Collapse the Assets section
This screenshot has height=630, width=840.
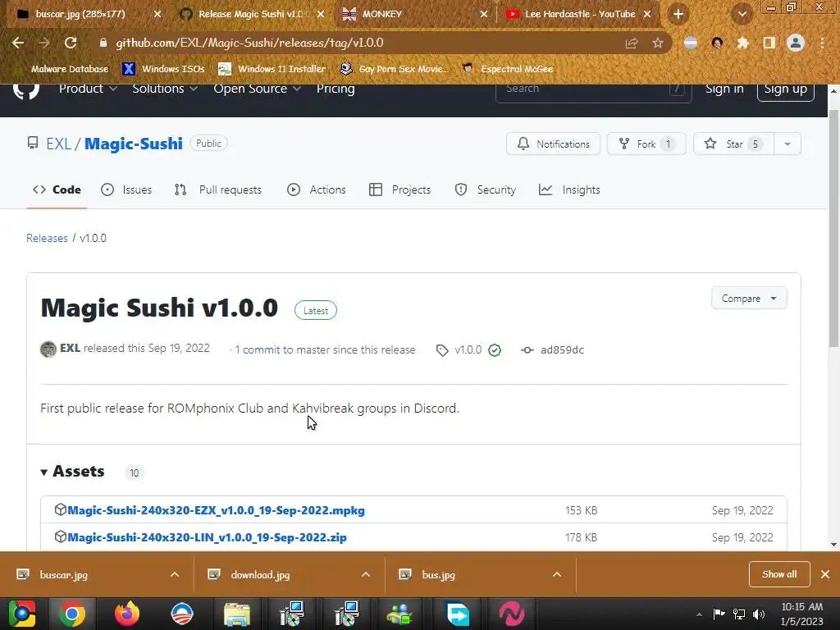click(73, 472)
